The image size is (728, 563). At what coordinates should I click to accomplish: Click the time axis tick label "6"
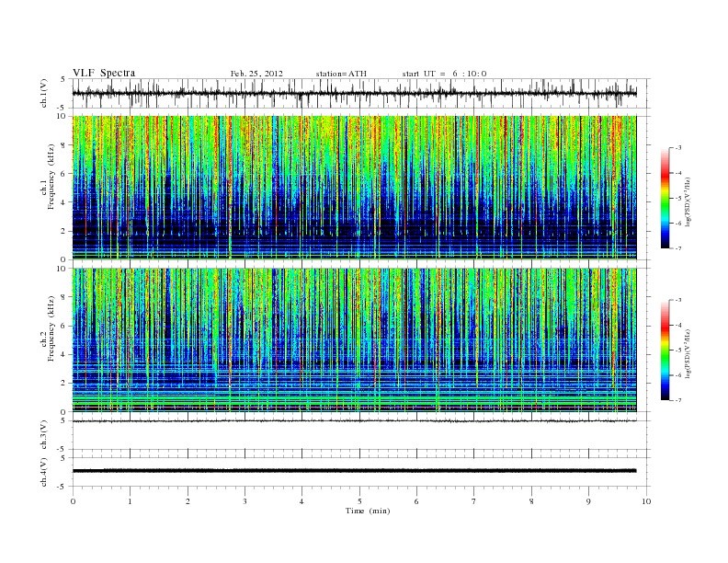[x=416, y=501]
